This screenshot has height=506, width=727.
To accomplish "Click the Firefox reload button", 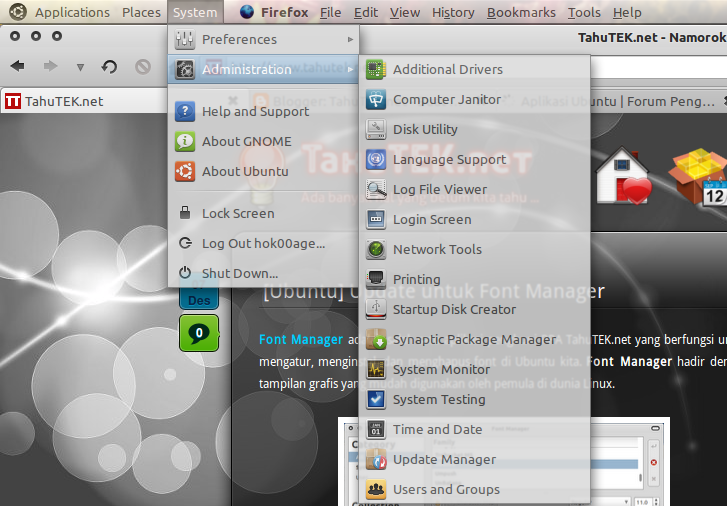I will click(x=110, y=67).
